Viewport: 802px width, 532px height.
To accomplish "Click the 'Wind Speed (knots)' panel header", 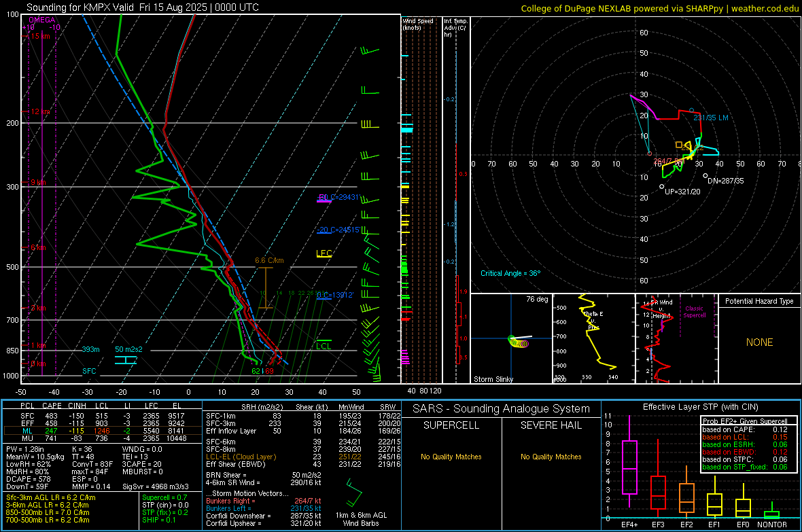I will tap(418, 24).
